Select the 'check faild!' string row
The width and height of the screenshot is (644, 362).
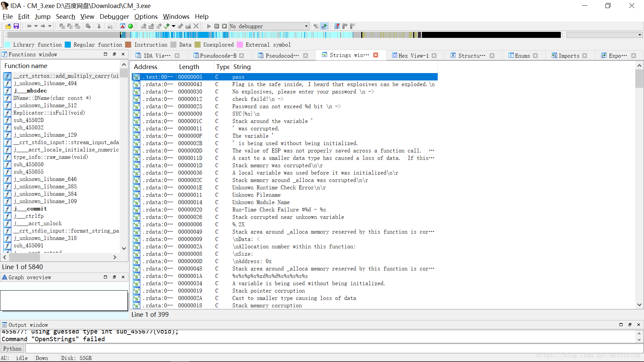(285, 99)
